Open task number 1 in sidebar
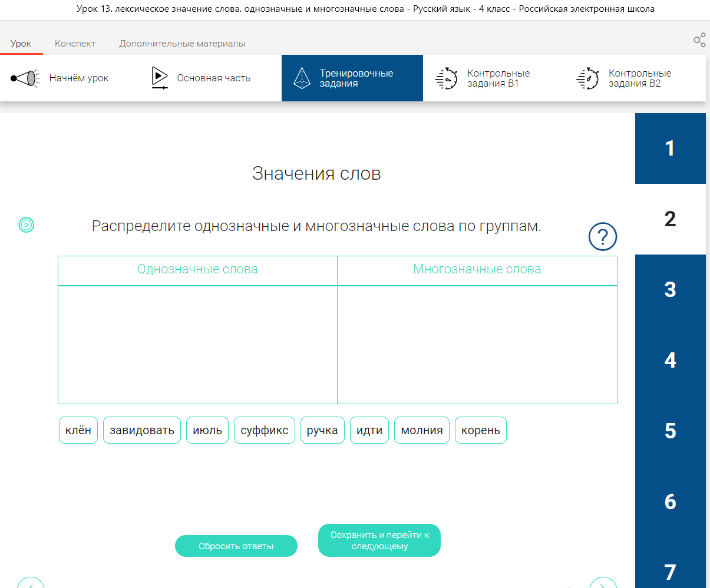 point(670,148)
